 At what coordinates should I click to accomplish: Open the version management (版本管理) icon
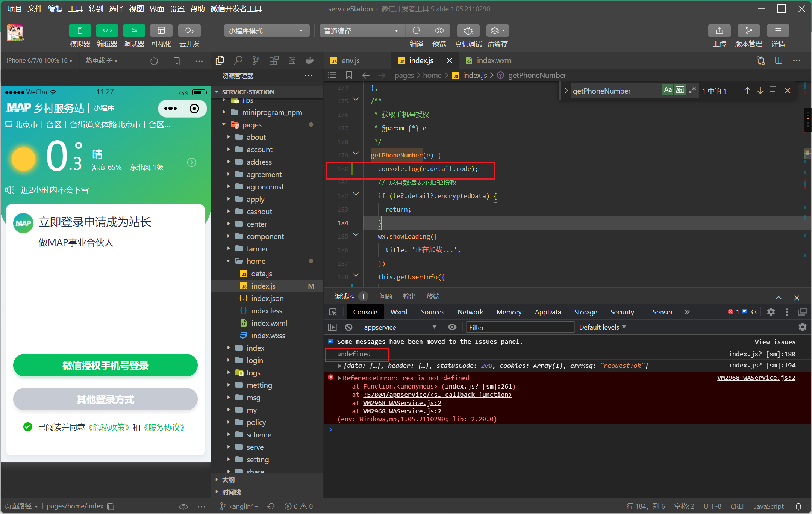tap(748, 31)
